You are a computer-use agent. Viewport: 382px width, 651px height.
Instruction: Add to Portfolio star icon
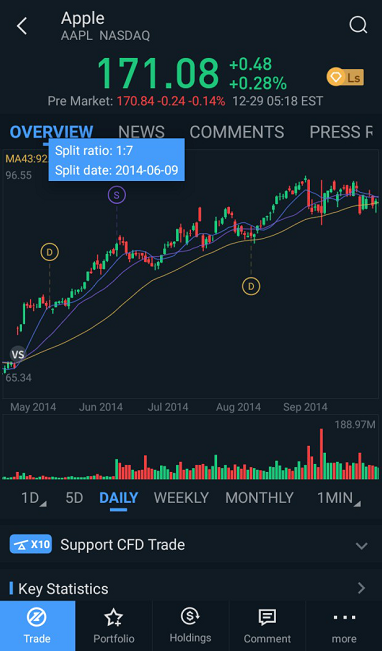tap(113, 618)
